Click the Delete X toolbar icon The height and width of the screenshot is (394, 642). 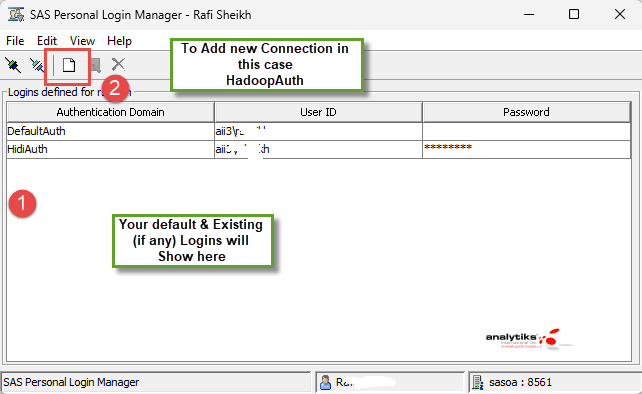[118, 65]
